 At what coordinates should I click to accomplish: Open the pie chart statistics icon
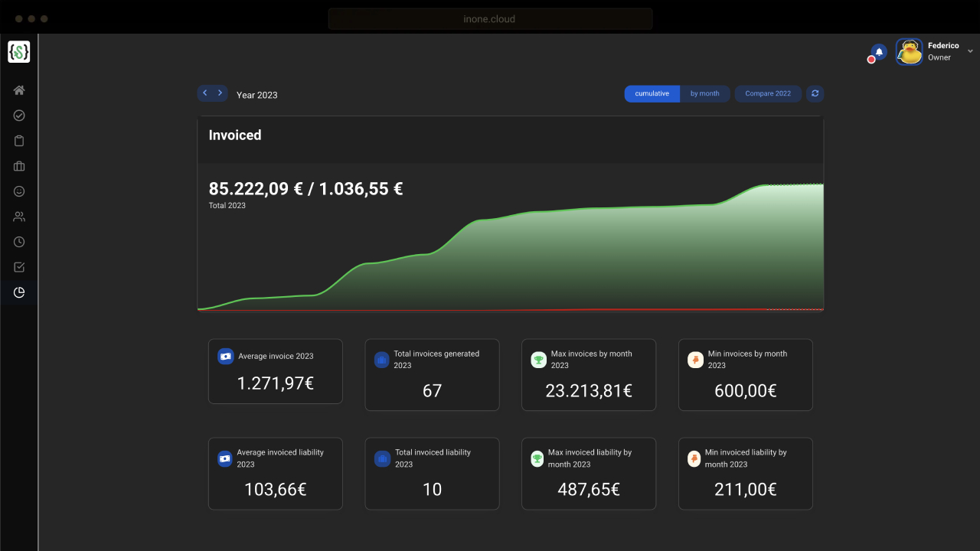click(19, 292)
